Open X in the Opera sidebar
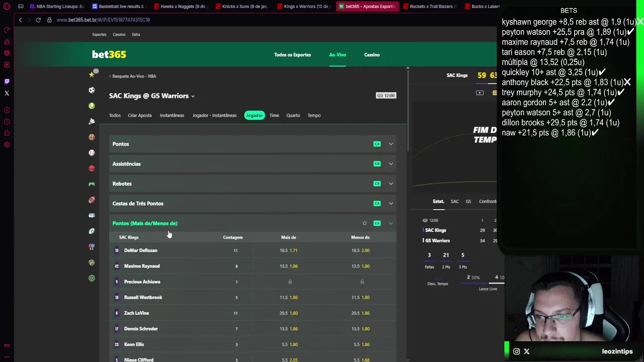Viewport: 644px width, 362px height. (7, 93)
